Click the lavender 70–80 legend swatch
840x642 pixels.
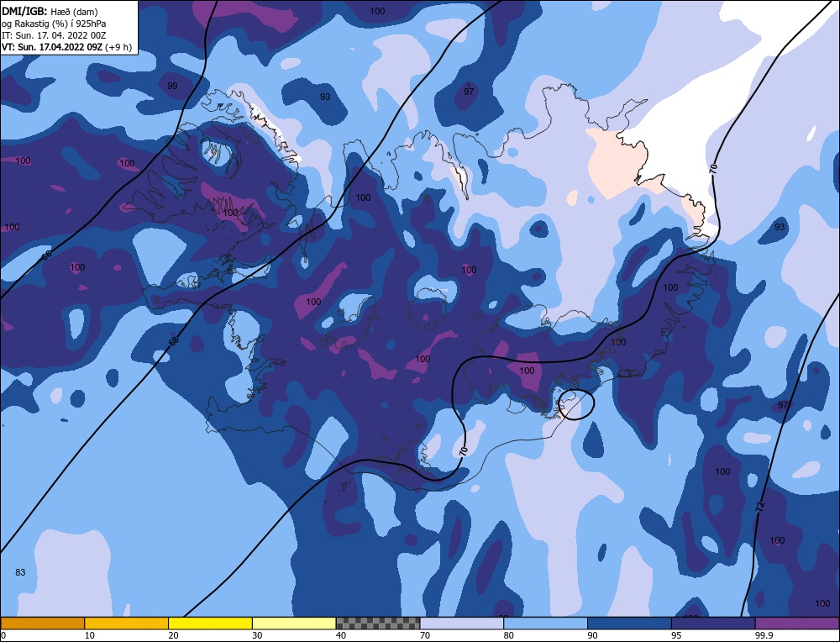click(462, 623)
